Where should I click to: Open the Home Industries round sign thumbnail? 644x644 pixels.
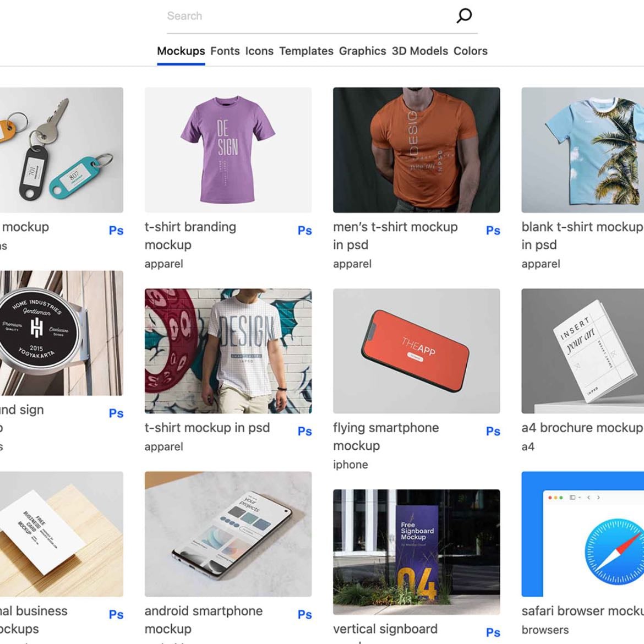[x=62, y=333]
